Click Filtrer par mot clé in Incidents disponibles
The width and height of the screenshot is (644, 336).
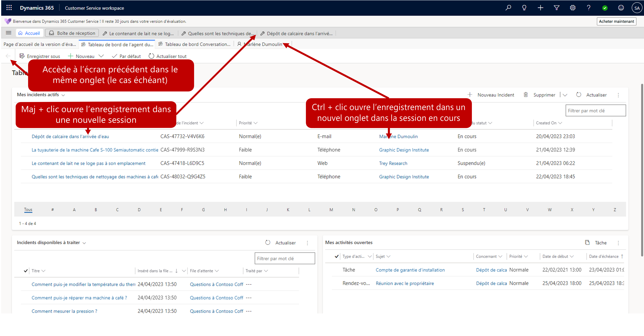[285, 258]
